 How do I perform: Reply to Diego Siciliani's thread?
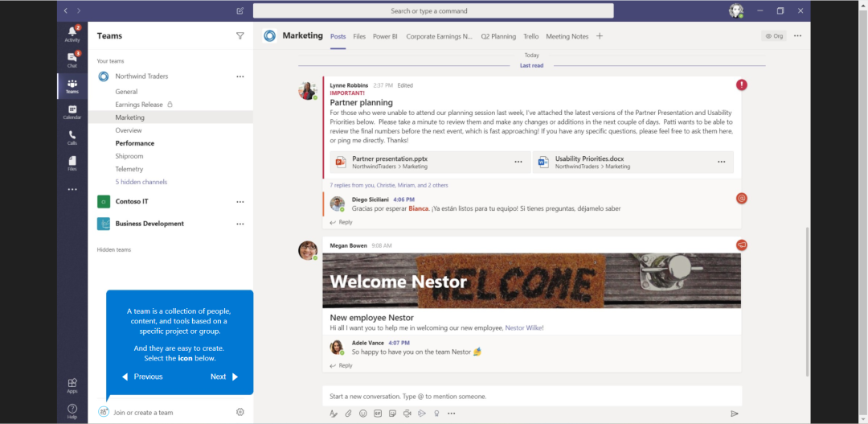(341, 222)
